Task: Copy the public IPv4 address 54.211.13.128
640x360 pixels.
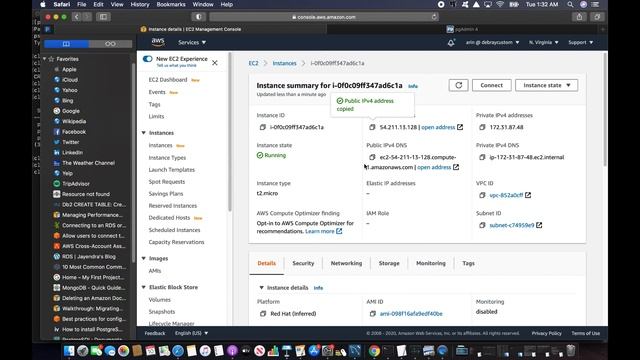Action: point(372,127)
